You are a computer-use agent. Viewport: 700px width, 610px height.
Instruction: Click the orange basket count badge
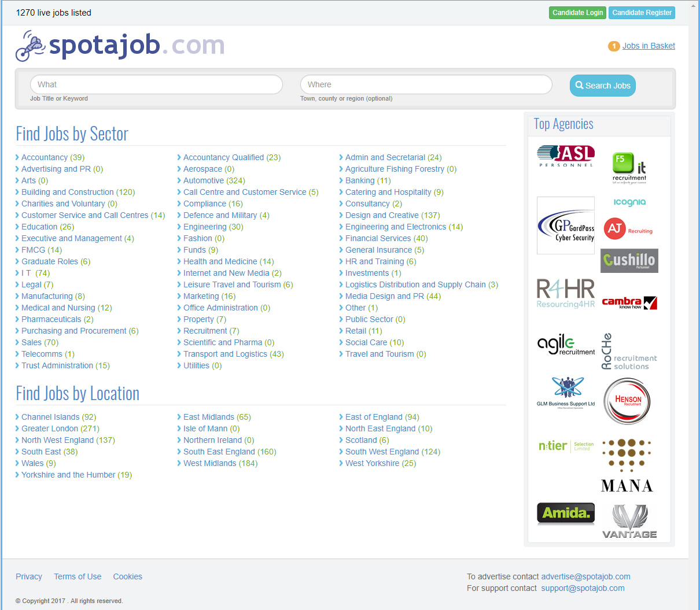614,46
